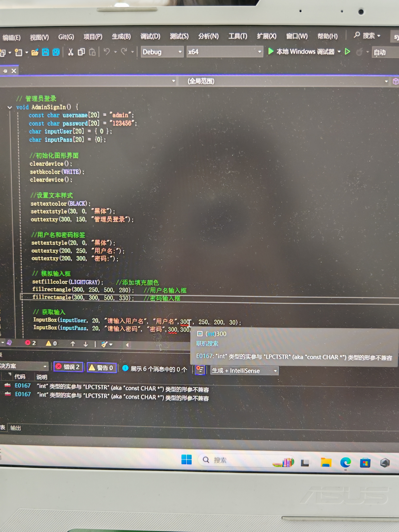Viewport: 399px width, 532px height.
Task: Start without debugging using hollow play icon
Action: [x=347, y=51]
